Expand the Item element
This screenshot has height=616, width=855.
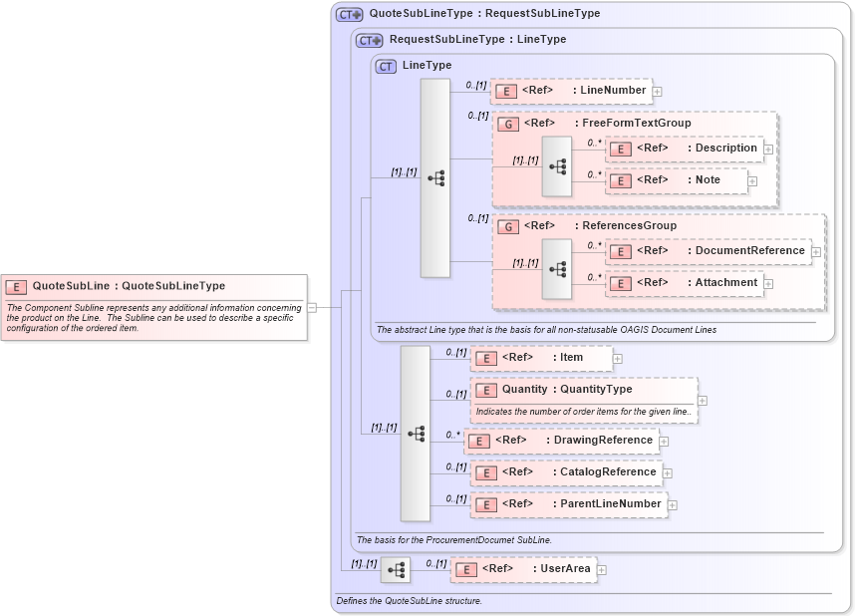pos(618,358)
